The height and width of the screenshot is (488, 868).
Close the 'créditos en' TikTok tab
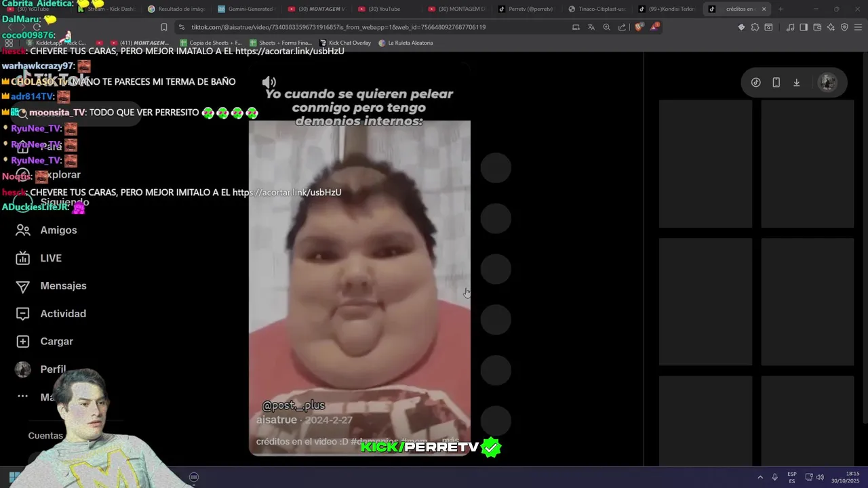(764, 9)
